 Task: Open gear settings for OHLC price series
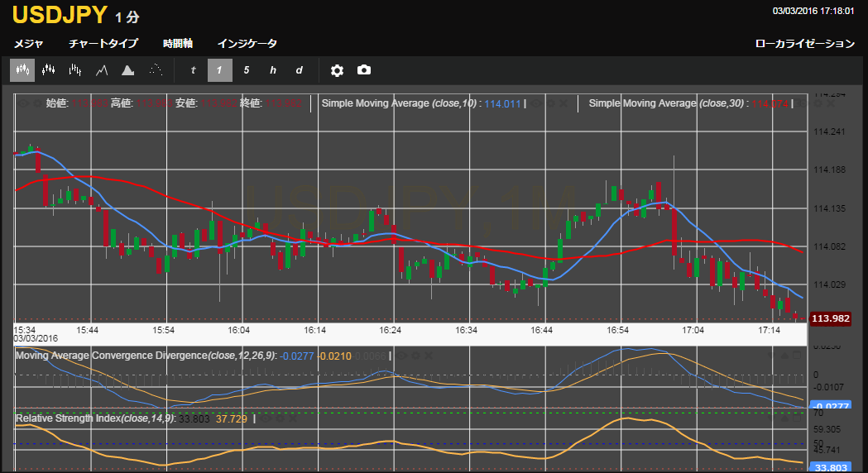click(x=37, y=103)
